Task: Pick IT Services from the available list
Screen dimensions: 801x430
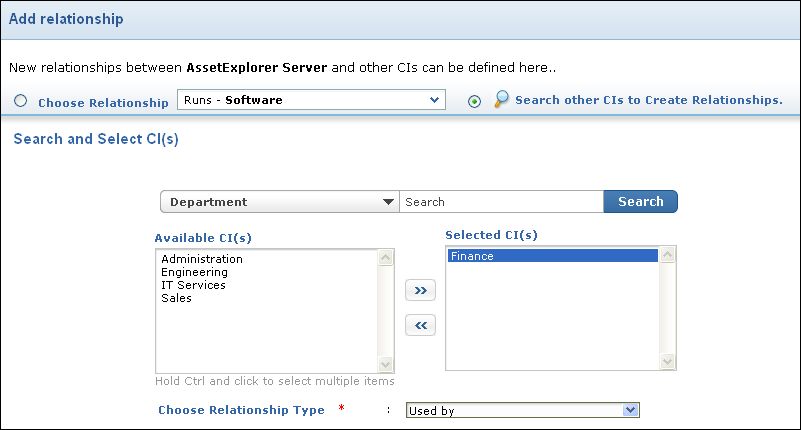Action: pos(194,285)
